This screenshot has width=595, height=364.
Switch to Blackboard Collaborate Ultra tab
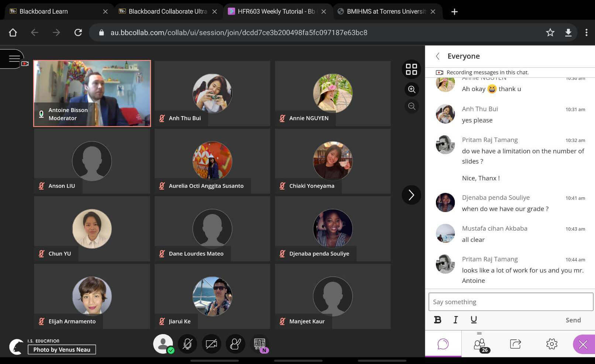(x=168, y=11)
